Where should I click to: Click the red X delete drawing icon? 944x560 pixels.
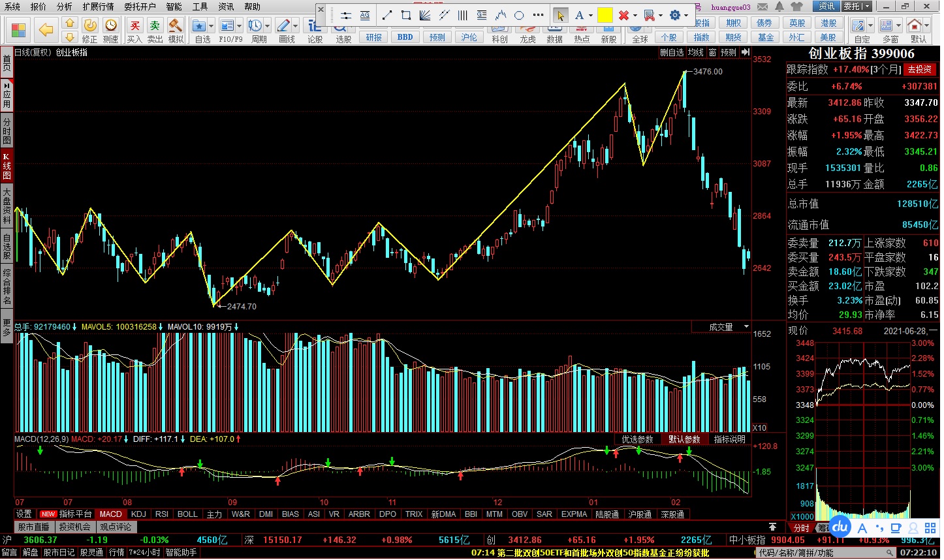tap(623, 15)
